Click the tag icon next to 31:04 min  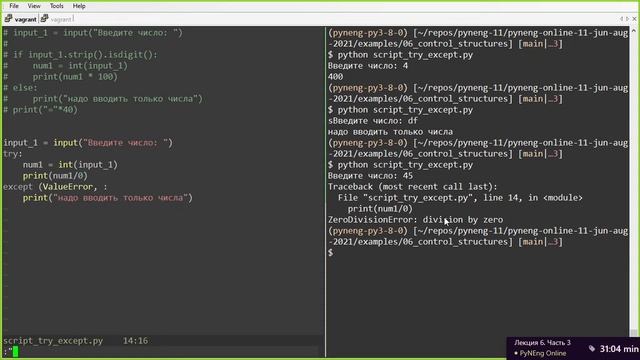pos(591,348)
